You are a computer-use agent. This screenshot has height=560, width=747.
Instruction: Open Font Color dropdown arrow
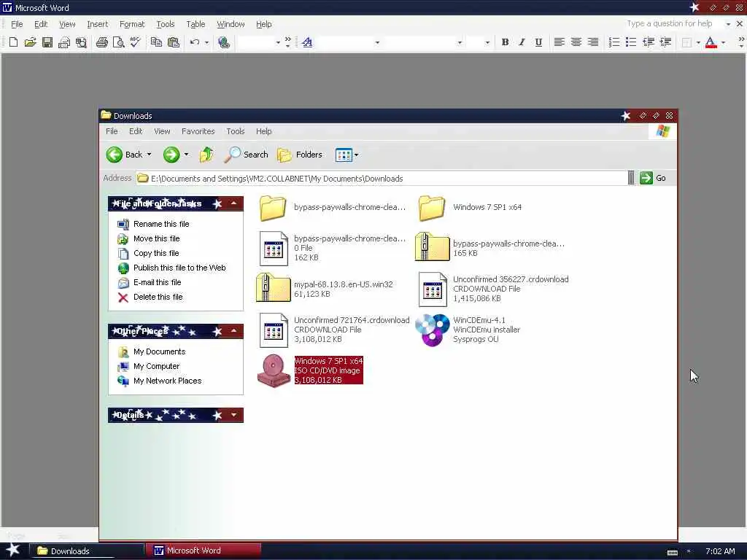pyautogui.click(x=723, y=42)
